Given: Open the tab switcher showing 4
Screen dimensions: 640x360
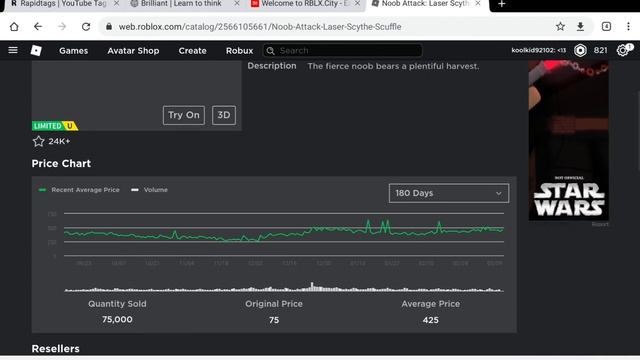Looking at the screenshot, I should coord(606,27).
